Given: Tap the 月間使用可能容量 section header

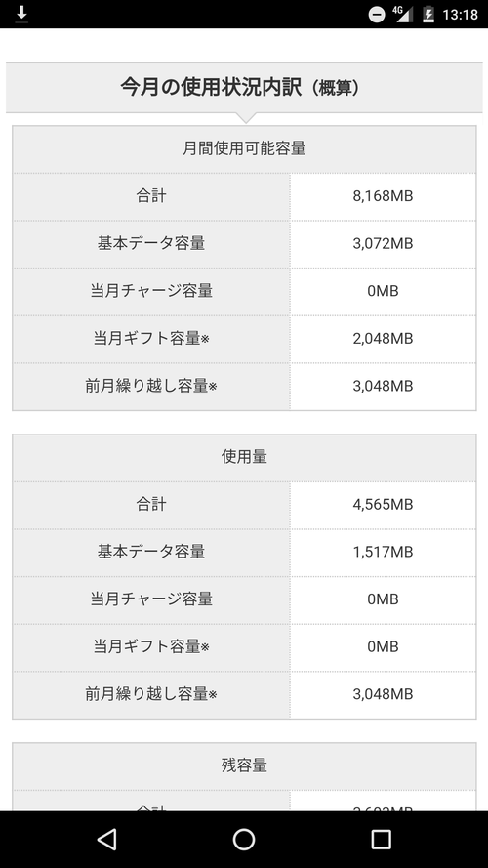Looking at the screenshot, I should coord(244,149).
